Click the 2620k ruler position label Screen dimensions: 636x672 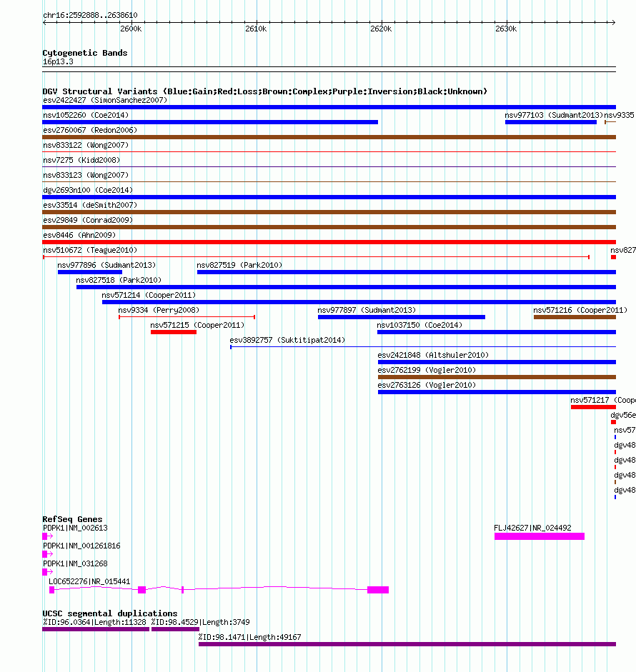coord(381,29)
